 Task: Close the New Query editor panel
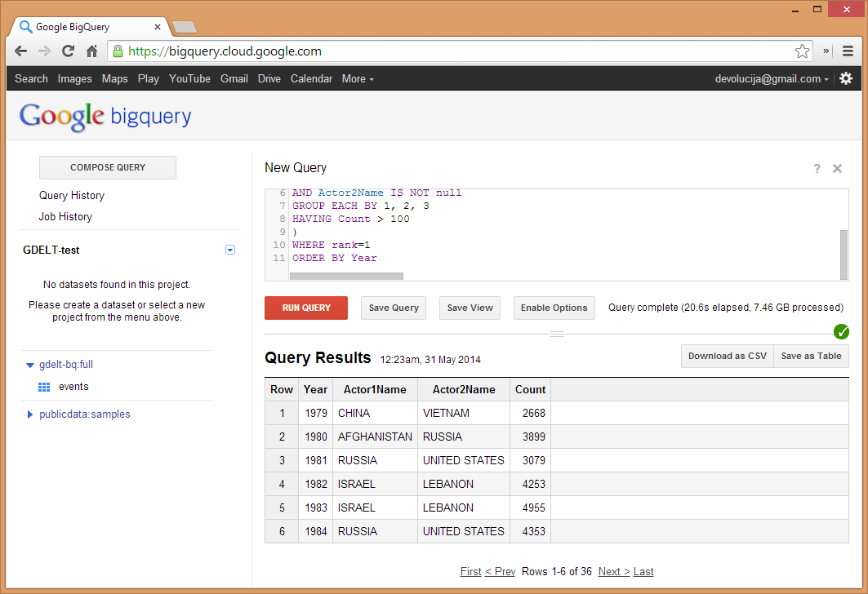coord(837,169)
